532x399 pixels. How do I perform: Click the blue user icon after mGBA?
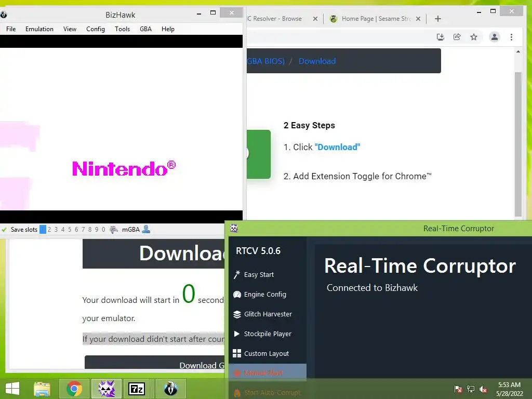(x=146, y=229)
